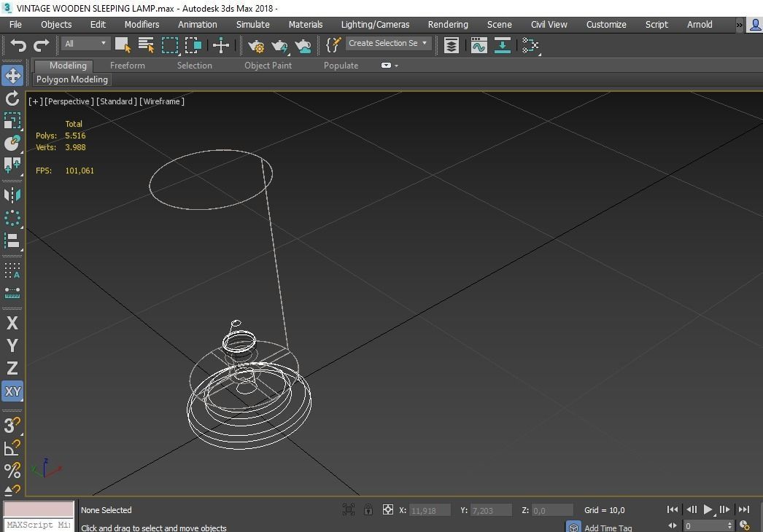
Task: Open the Modifiers menu
Action: [142, 24]
